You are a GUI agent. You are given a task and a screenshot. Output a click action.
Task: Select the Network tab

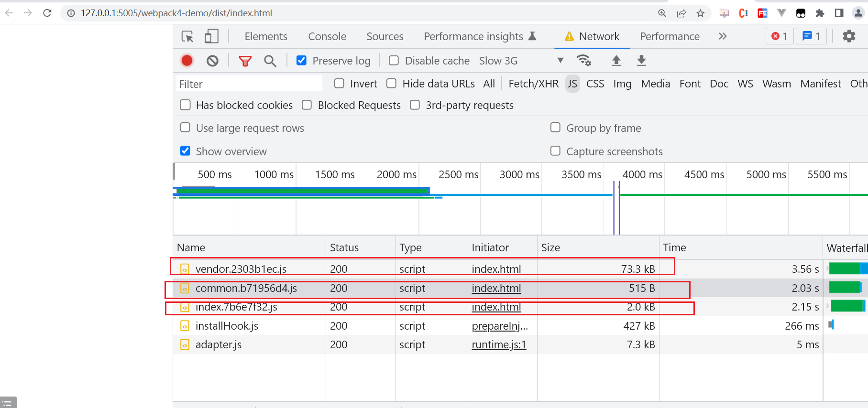[x=592, y=36]
